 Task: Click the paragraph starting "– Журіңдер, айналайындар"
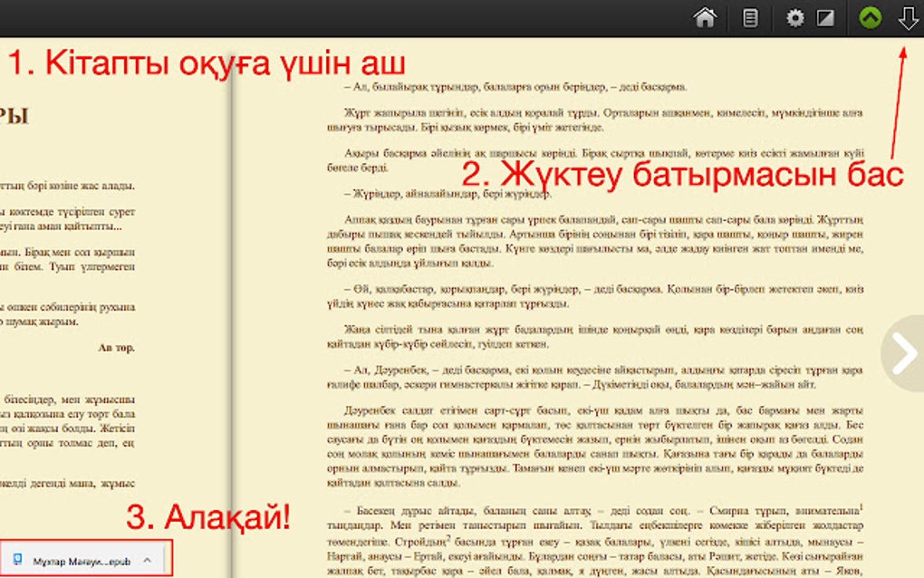(x=448, y=193)
